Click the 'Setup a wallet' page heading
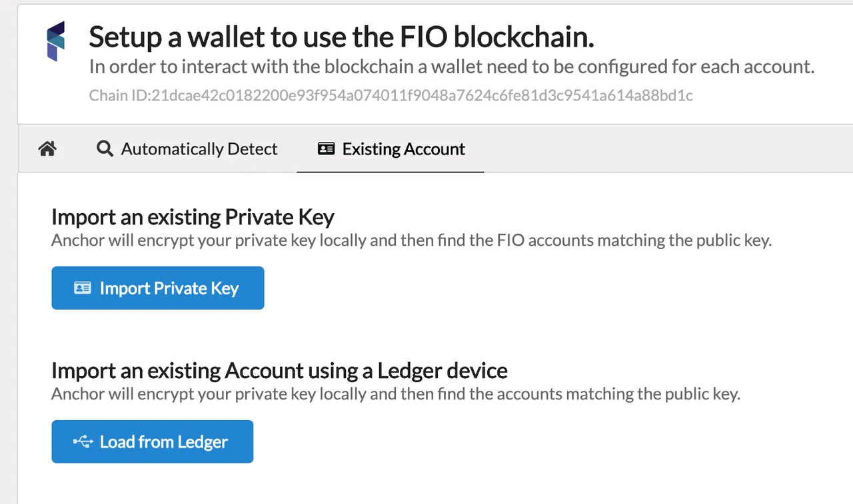This screenshot has height=504, width=853. (x=341, y=37)
